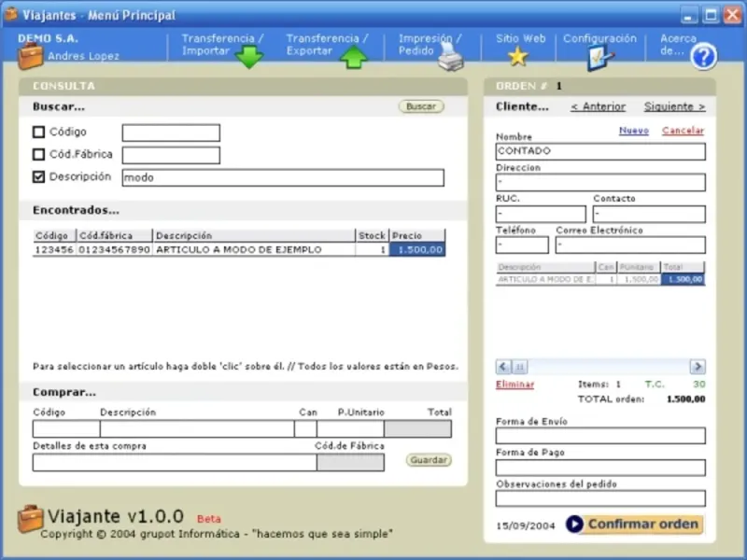This screenshot has height=560, width=747.
Task: Click the green import down-arrow icon
Action: 249,57
